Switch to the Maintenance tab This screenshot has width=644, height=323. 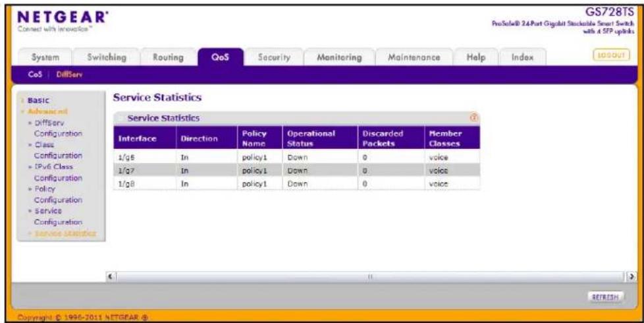click(x=414, y=57)
